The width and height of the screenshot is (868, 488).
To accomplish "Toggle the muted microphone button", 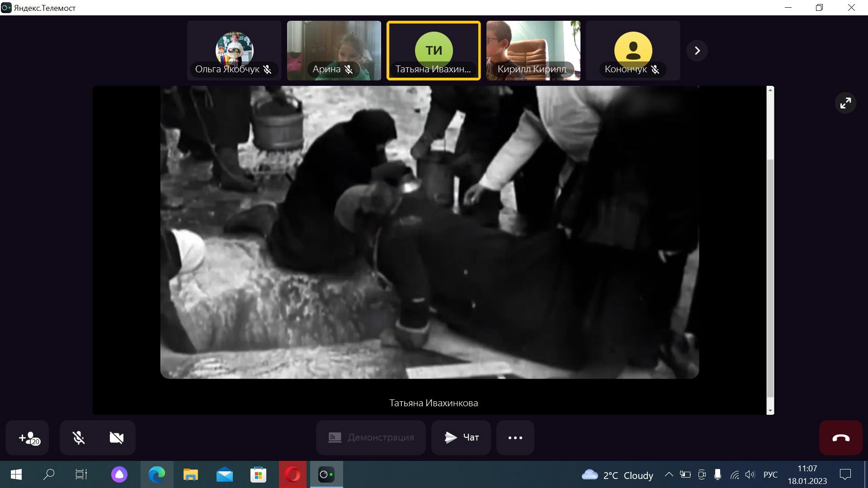I will click(x=79, y=437).
